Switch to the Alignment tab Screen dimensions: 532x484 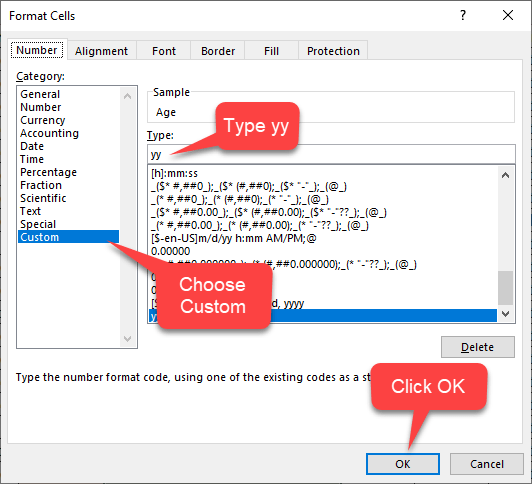click(101, 51)
